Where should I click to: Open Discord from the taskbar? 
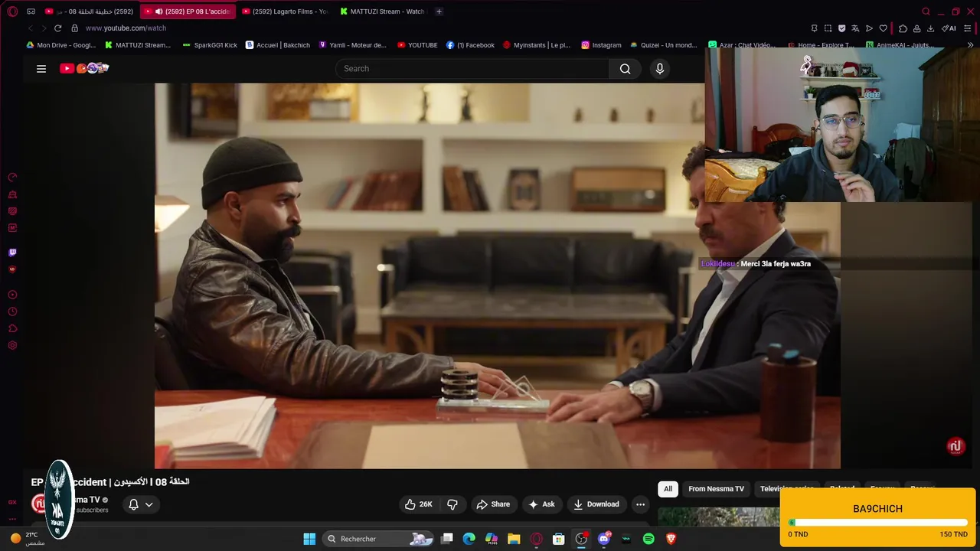click(603, 539)
